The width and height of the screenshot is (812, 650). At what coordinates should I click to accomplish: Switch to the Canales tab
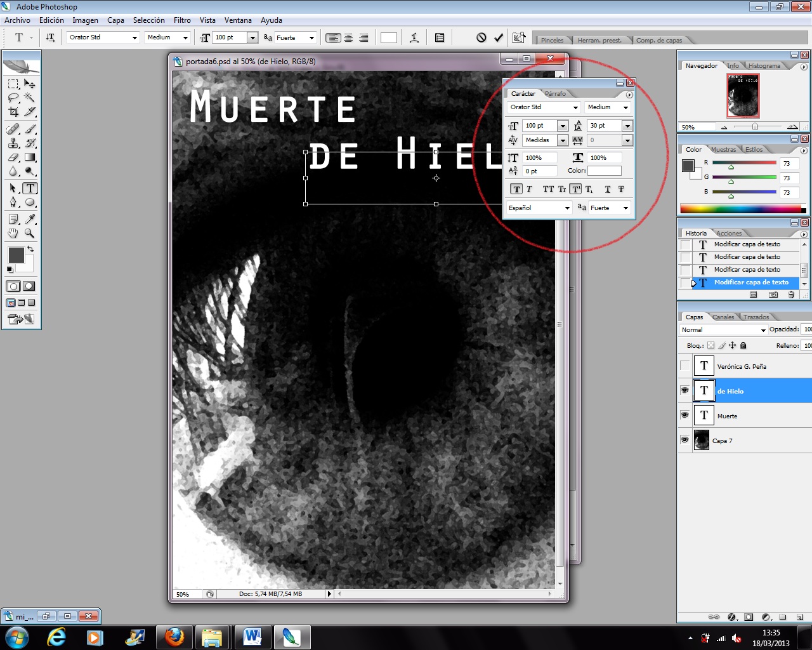[x=723, y=317]
